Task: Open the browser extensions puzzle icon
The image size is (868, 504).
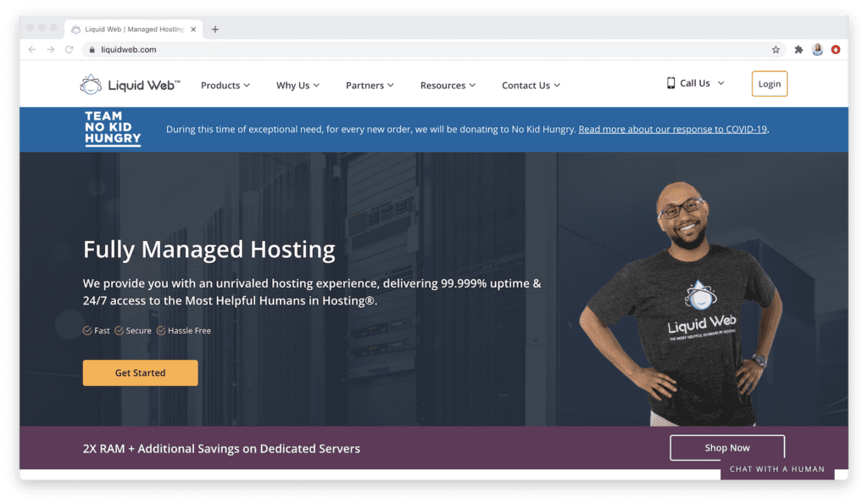Action: (798, 50)
